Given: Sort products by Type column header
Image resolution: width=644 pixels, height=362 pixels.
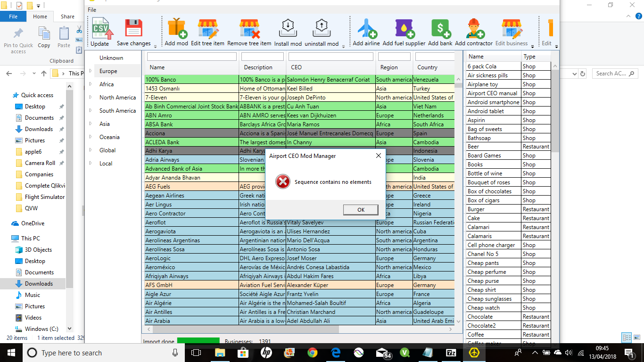Looking at the screenshot, I should pyautogui.click(x=529, y=57).
